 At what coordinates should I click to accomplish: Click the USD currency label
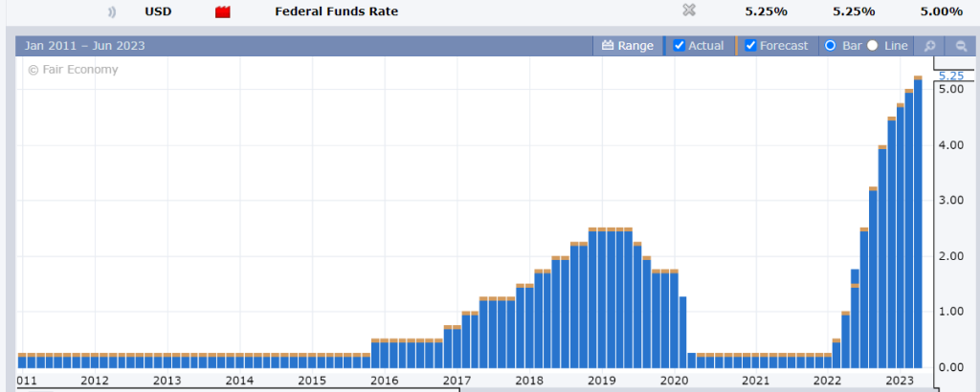158,11
